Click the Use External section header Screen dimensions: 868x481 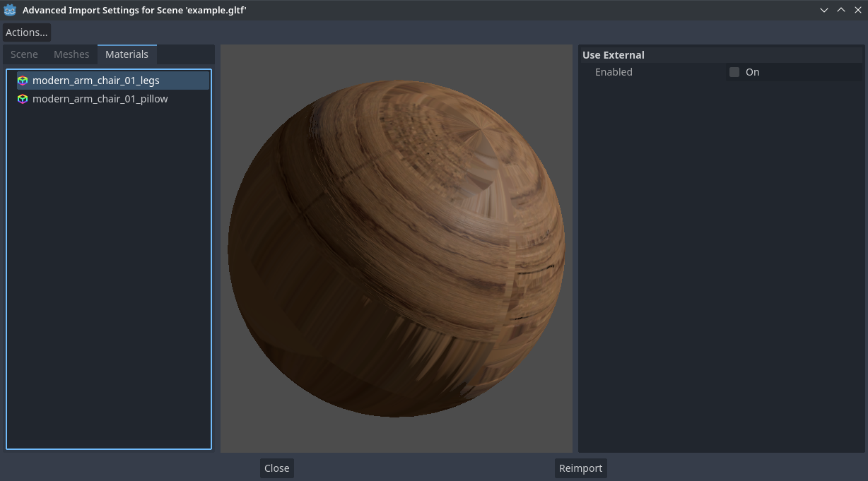click(612, 55)
